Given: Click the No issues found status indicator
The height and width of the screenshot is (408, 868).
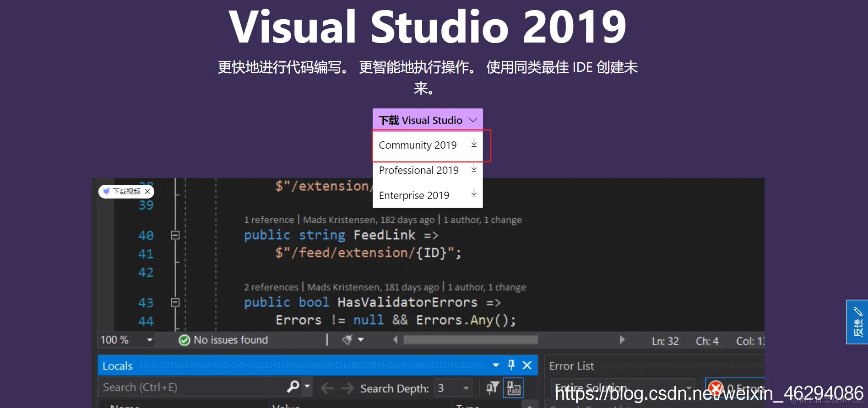Looking at the screenshot, I should coord(223,340).
